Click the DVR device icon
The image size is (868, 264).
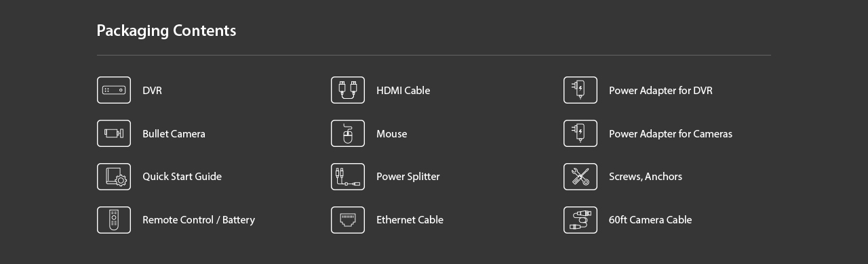[x=114, y=90]
